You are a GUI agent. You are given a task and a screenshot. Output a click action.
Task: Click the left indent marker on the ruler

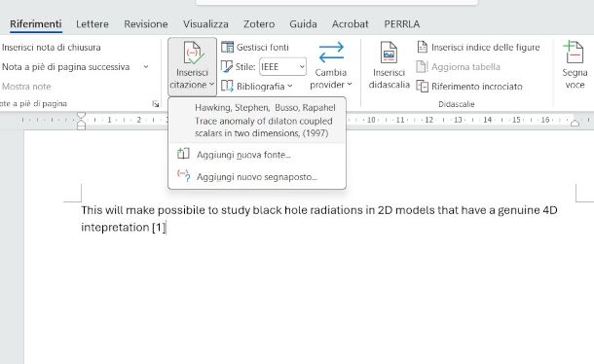pyautogui.click(x=81, y=121)
